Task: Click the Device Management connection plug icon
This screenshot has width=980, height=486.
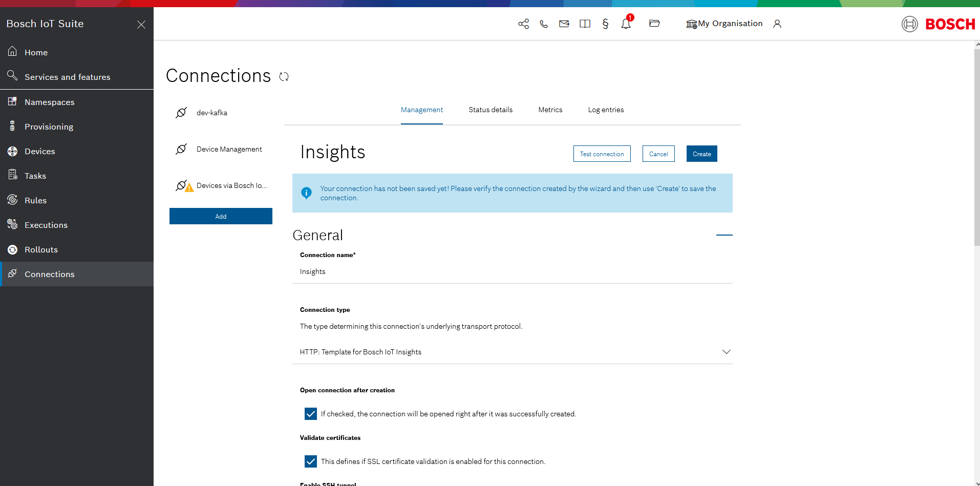Action: point(181,149)
